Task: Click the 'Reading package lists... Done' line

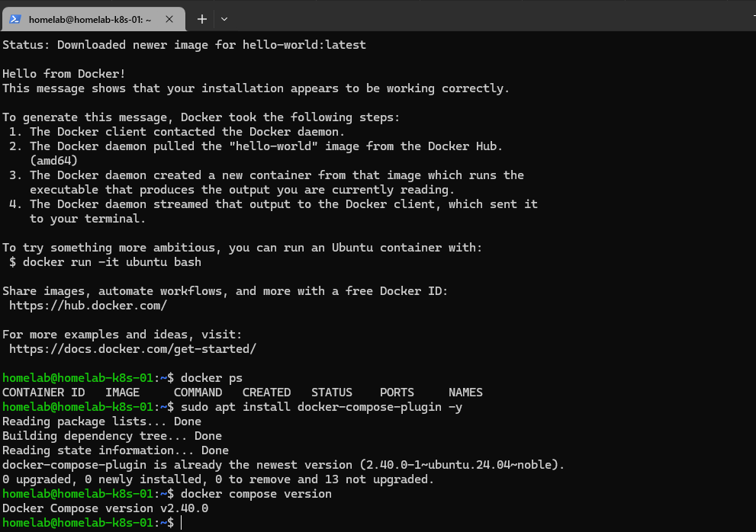Action: click(x=101, y=421)
